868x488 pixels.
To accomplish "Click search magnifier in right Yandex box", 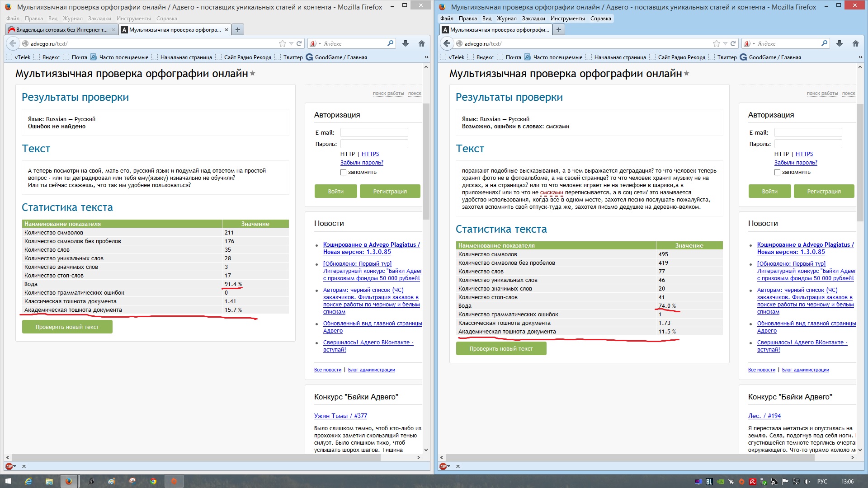I will [825, 43].
